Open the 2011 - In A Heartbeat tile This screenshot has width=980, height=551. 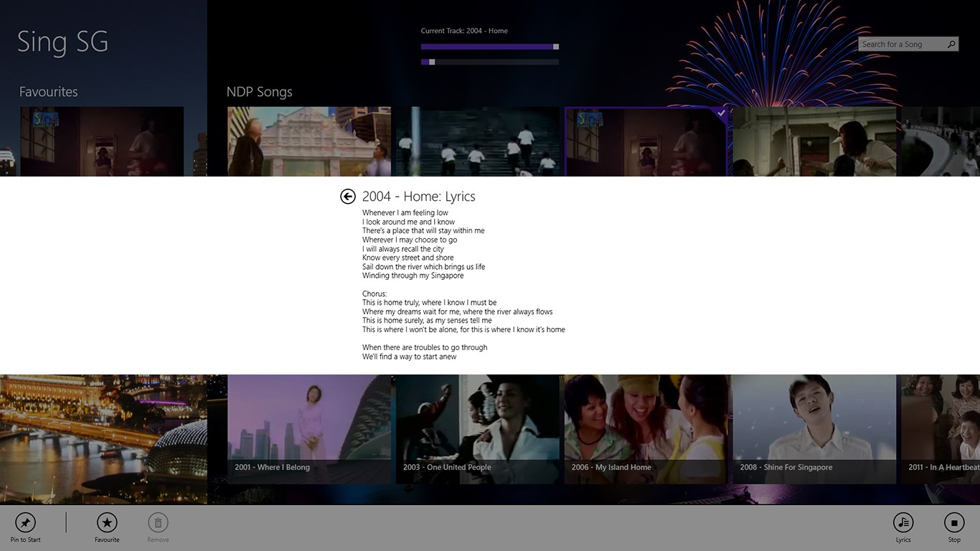(x=941, y=429)
